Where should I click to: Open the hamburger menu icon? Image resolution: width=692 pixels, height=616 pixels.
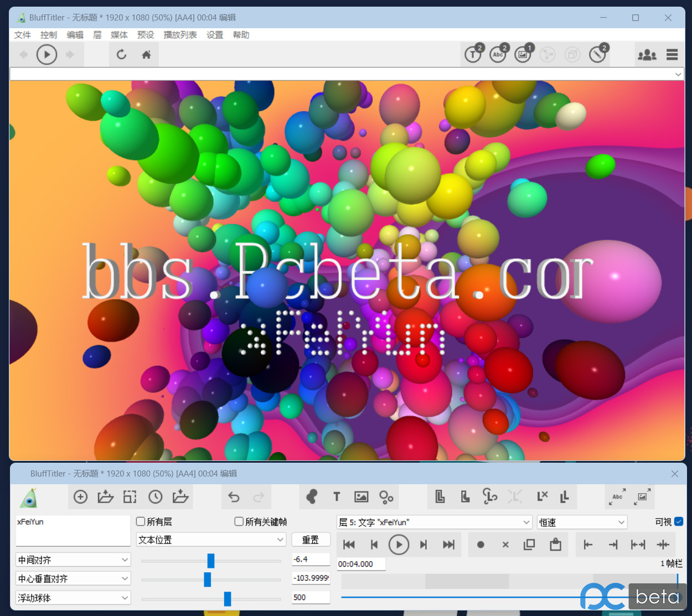click(672, 54)
